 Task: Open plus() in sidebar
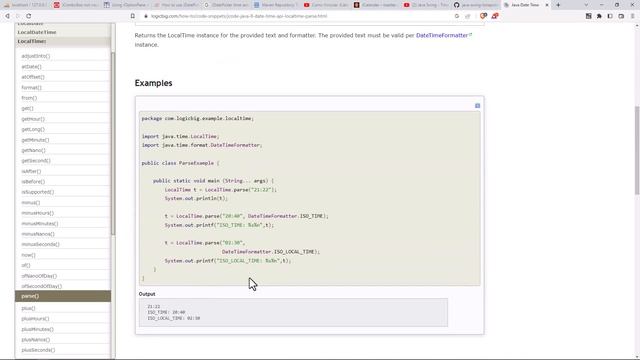coord(28,308)
